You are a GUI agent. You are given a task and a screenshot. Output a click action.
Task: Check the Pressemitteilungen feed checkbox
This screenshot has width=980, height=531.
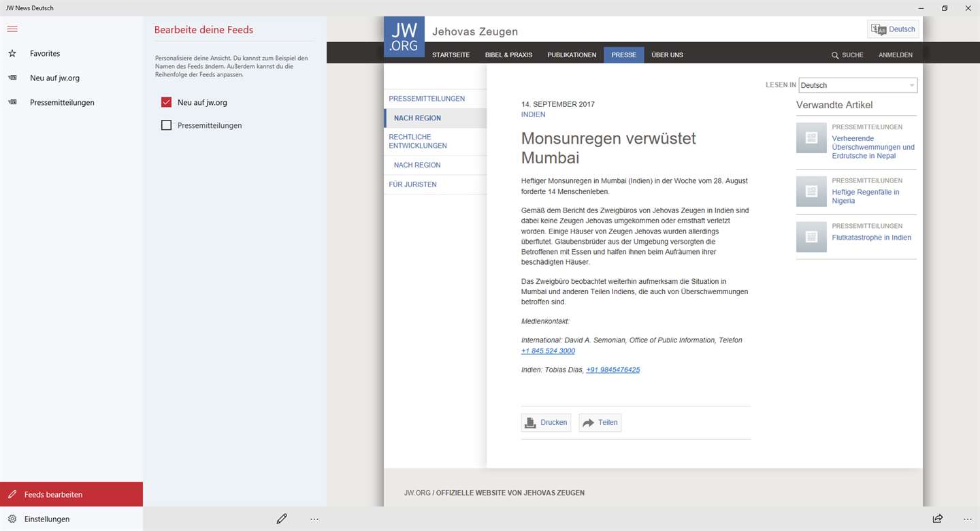(x=166, y=125)
